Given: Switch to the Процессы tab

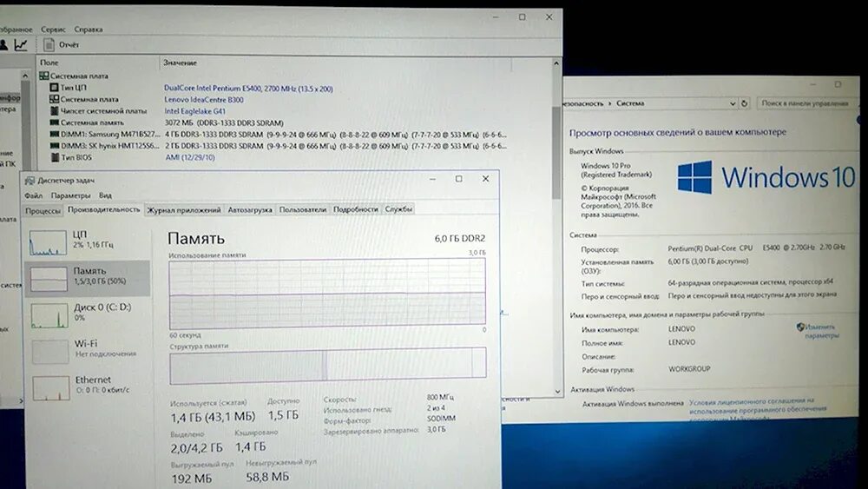Looking at the screenshot, I should pos(43,210).
